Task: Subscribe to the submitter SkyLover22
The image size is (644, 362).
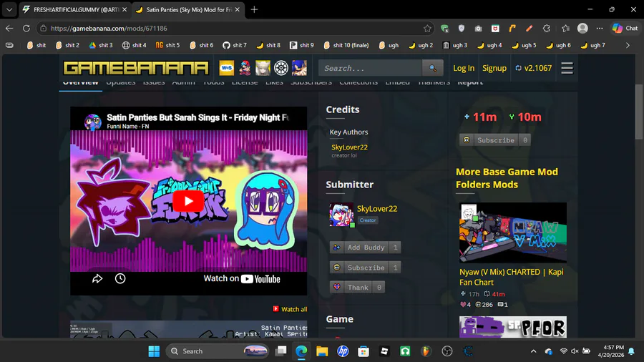Action: point(365,268)
